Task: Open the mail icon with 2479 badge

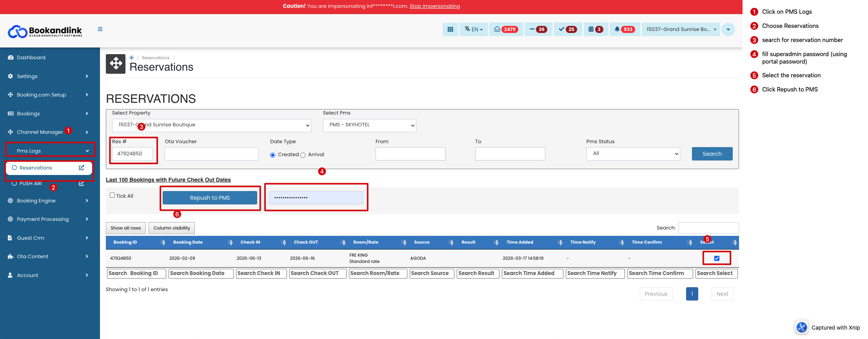Action: (x=506, y=29)
